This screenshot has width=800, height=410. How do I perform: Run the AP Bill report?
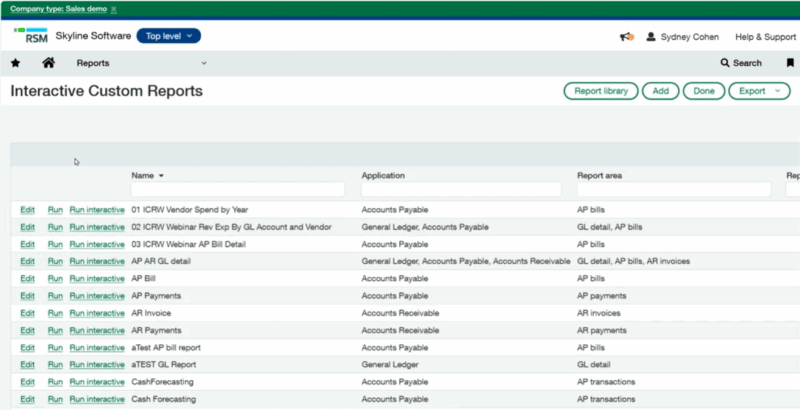coord(55,278)
